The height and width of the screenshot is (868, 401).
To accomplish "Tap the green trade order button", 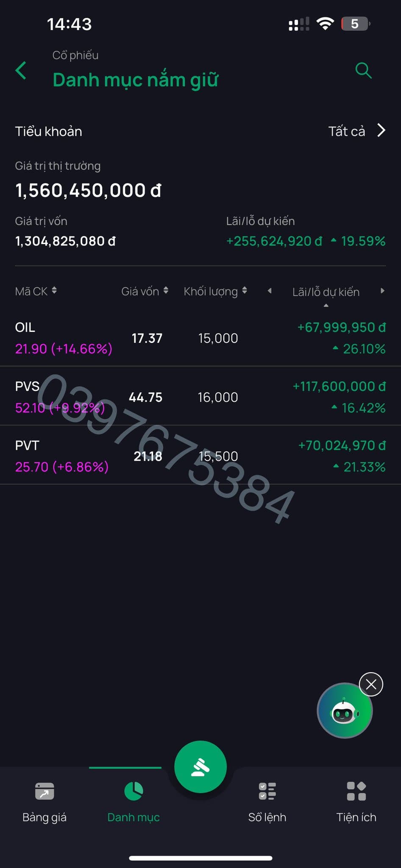I will (200, 766).
